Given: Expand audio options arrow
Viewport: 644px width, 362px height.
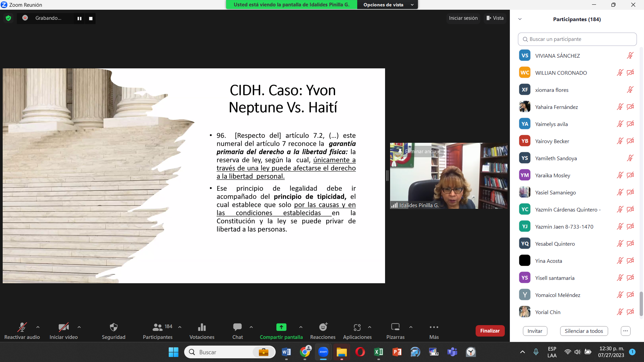Looking at the screenshot, I should tap(38, 327).
